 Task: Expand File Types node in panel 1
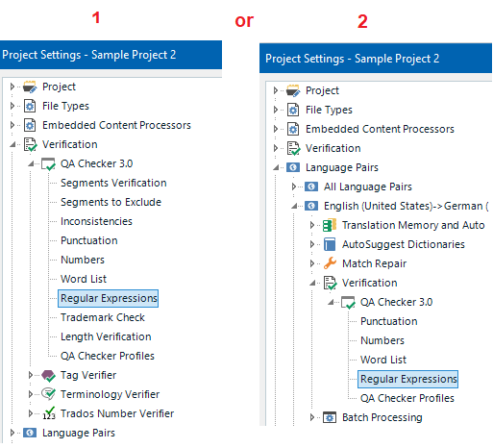click(x=12, y=106)
